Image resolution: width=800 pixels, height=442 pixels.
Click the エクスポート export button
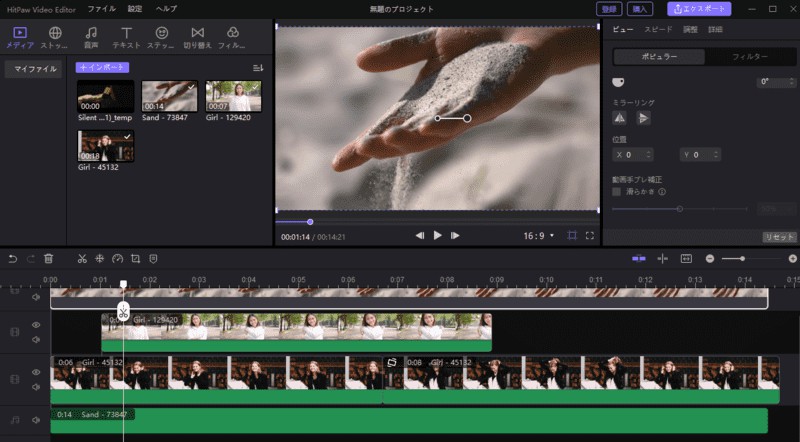pos(699,9)
